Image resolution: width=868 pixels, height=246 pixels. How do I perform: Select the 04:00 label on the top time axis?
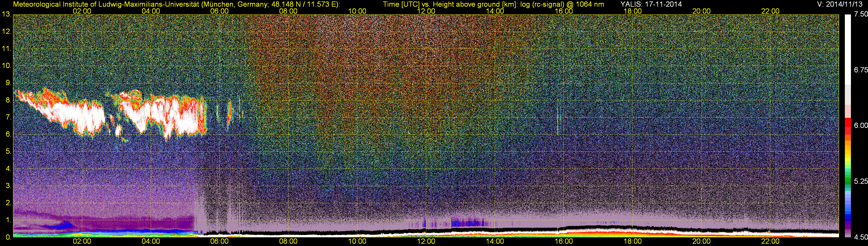pyautogui.click(x=151, y=11)
